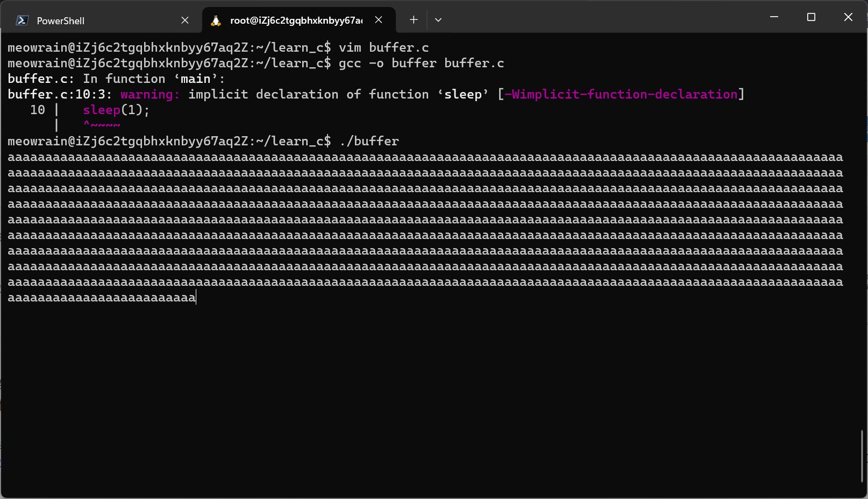Click the '-Wimplicit-function-declaration' flag text
This screenshot has width=868, height=499.
pyautogui.click(x=621, y=94)
